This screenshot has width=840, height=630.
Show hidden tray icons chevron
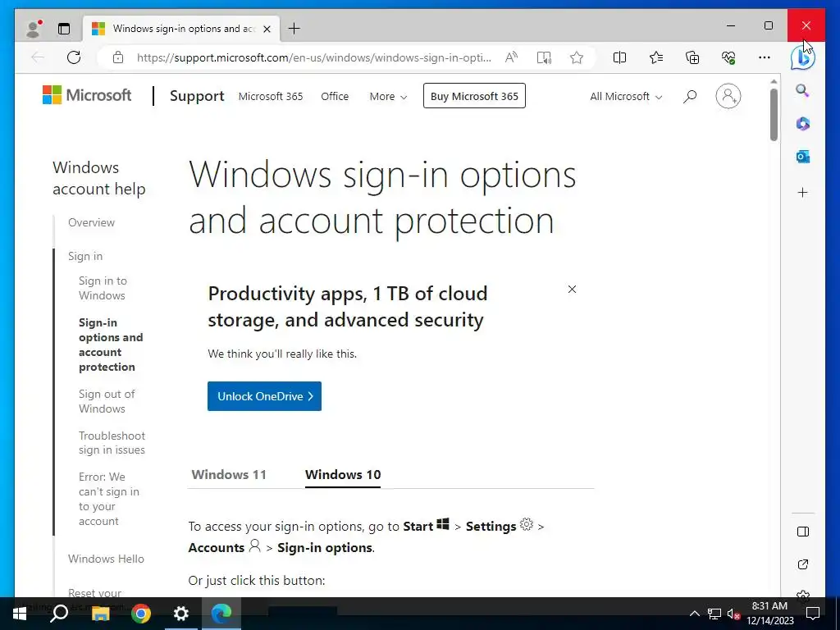(694, 614)
